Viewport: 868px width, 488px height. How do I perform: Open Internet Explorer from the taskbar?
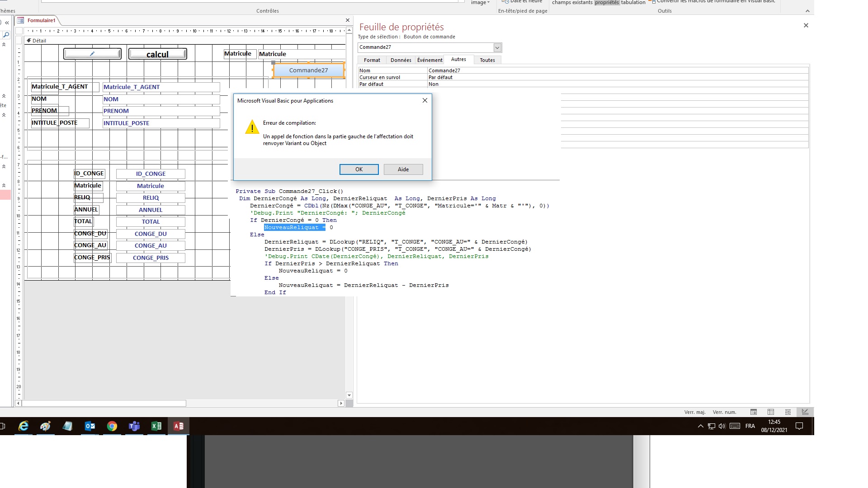(23, 426)
